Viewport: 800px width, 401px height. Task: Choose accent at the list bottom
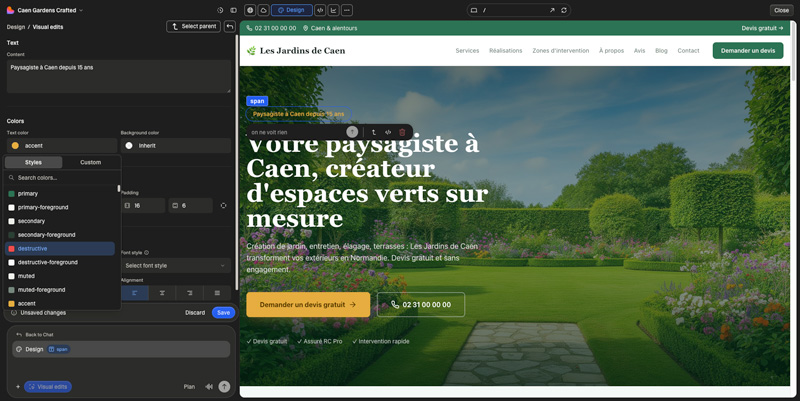(60, 304)
